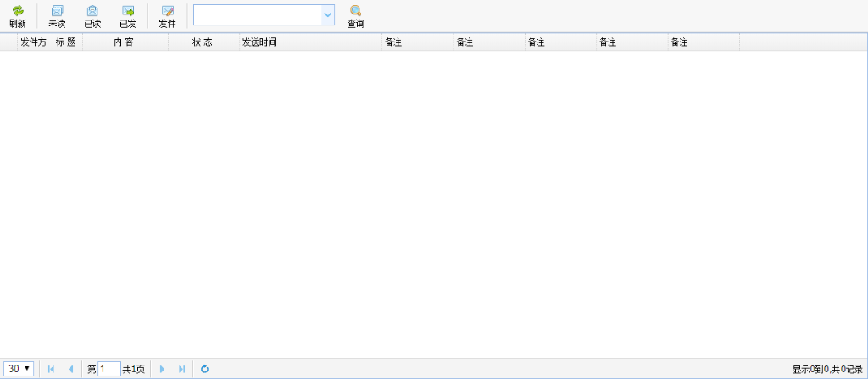Open the page size dropdown showing 30
868x379 pixels.
[19, 369]
